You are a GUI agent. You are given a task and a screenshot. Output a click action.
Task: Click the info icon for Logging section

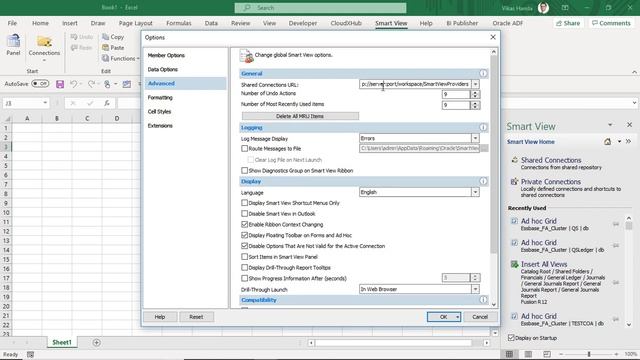(483, 127)
